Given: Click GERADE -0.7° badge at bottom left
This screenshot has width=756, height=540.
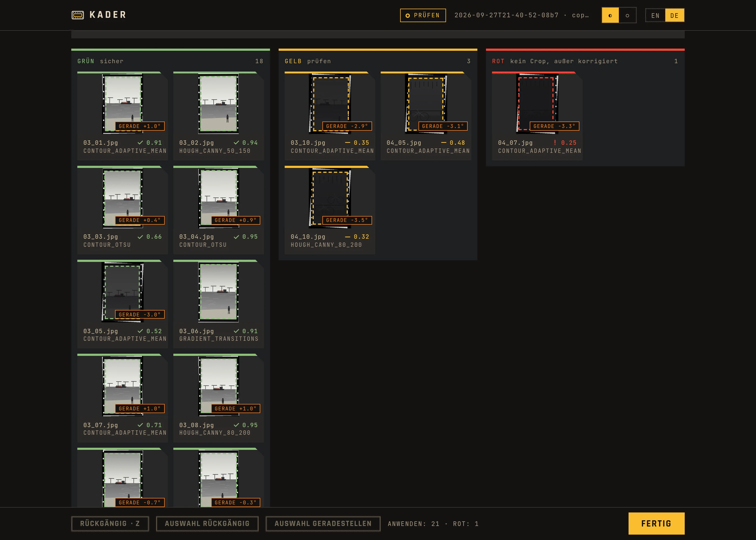Looking at the screenshot, I should tap(140, 502).
